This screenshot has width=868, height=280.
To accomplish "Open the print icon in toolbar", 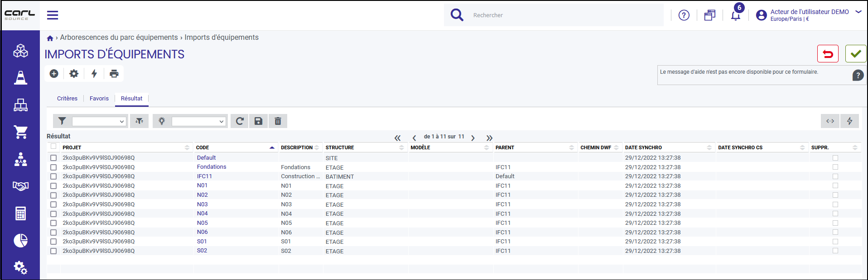I will pyautogui.click(x=114, y=73).
